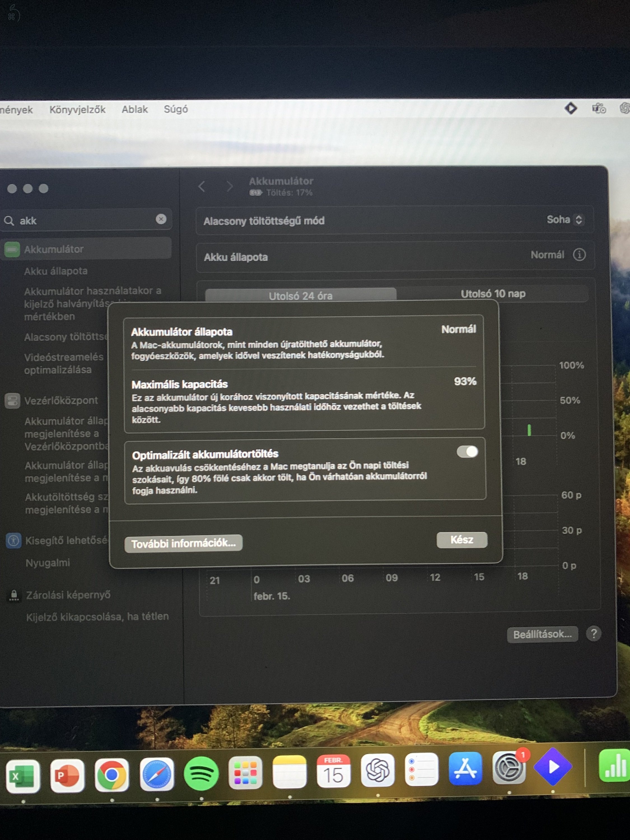Go forward with the right chevron
This screenshot has width=630, height=840.
[229, 186]
